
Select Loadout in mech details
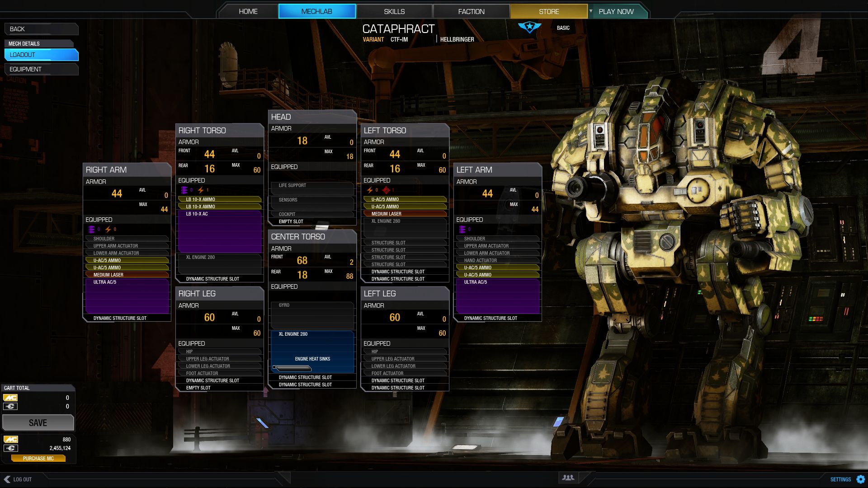point(41,55)
